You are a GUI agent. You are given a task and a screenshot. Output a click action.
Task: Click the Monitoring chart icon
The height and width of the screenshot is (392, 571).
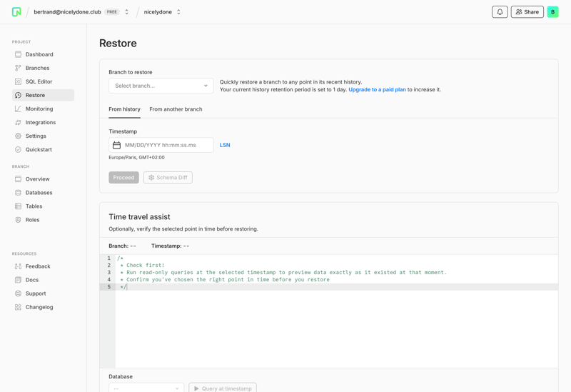click(x=18, y=109)
